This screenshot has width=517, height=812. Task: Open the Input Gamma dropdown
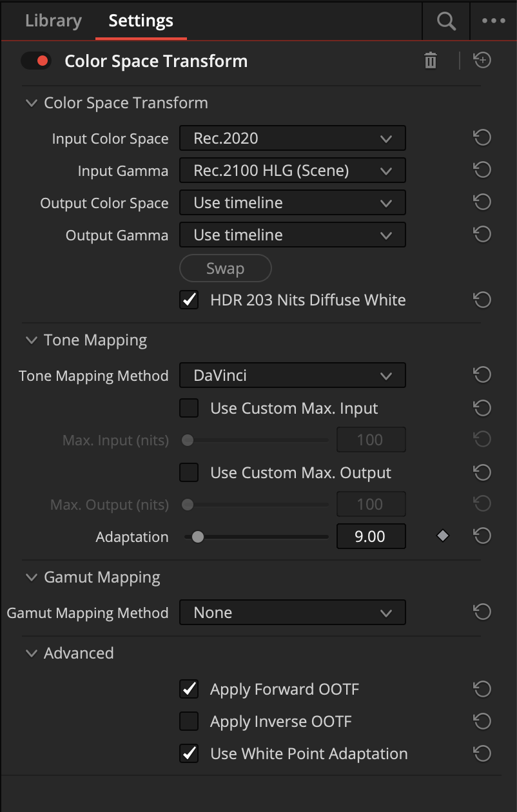(x=293, y=171)
